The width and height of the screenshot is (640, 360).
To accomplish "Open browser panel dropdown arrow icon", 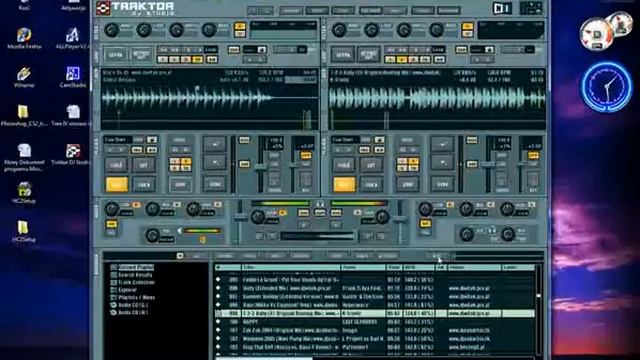I will tap(180, 256).
